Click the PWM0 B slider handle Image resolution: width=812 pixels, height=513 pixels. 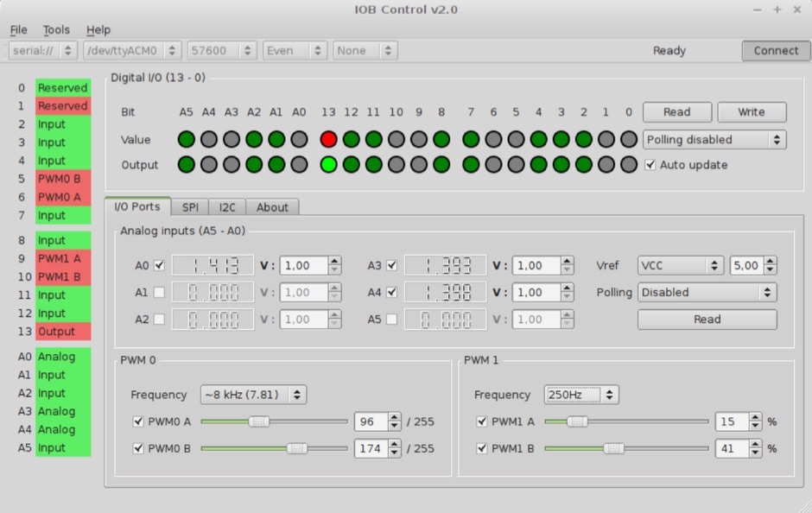298,448
